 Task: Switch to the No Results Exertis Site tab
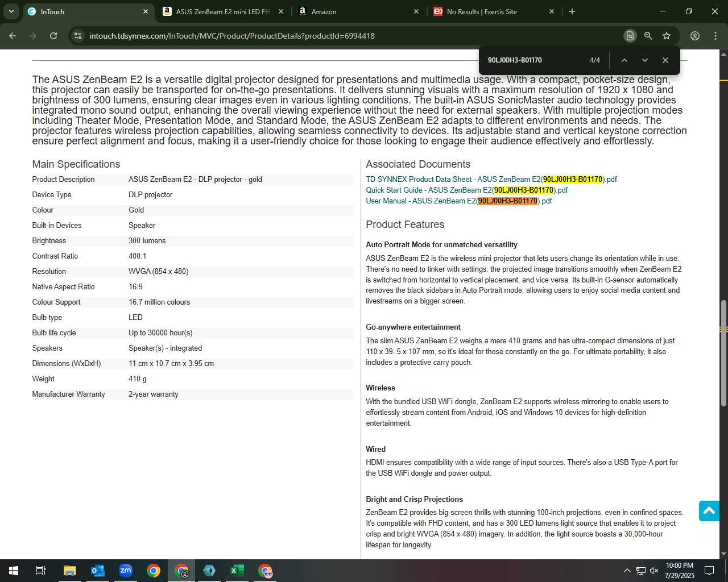pyautogui.click(x=494, y=11)
